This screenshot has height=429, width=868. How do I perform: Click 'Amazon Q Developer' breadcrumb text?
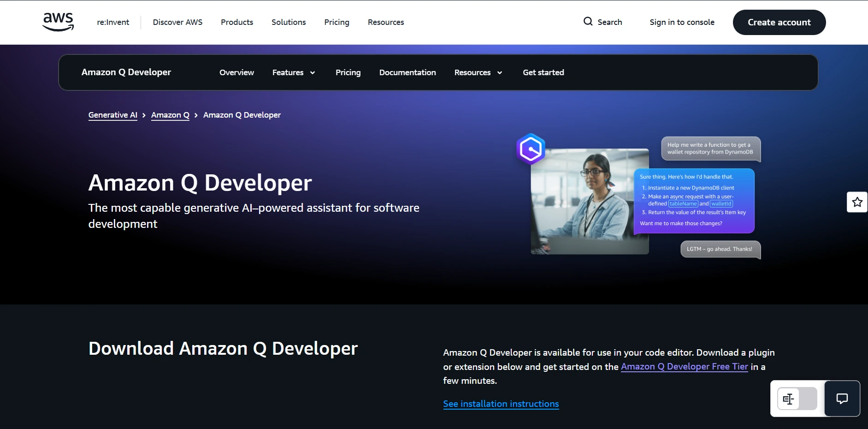[x=242, y=115]
